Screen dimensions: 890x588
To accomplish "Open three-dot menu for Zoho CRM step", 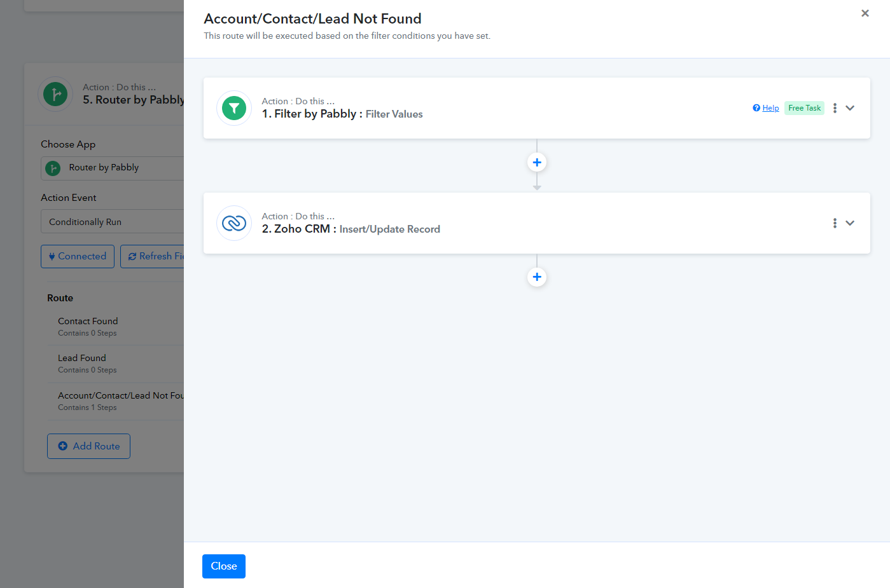I will 835,223.
